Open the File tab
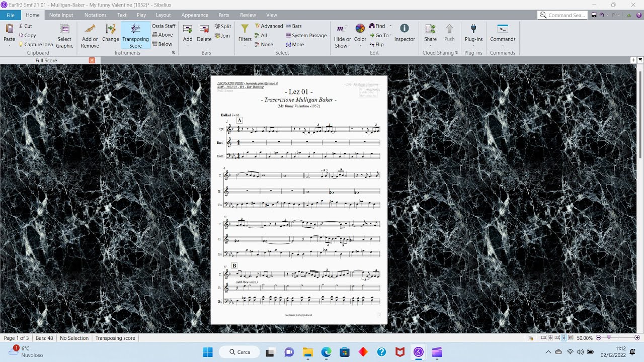 click(10, 15)
